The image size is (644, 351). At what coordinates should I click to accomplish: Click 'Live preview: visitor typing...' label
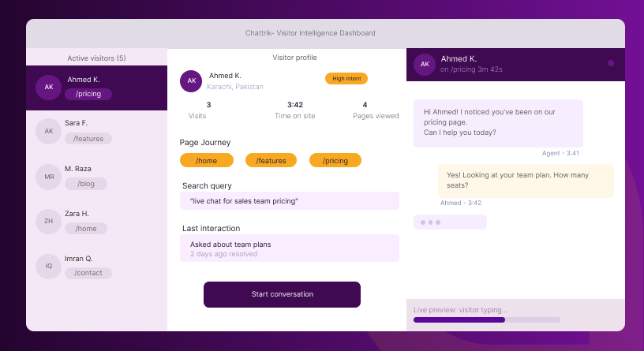coord(460,310)
